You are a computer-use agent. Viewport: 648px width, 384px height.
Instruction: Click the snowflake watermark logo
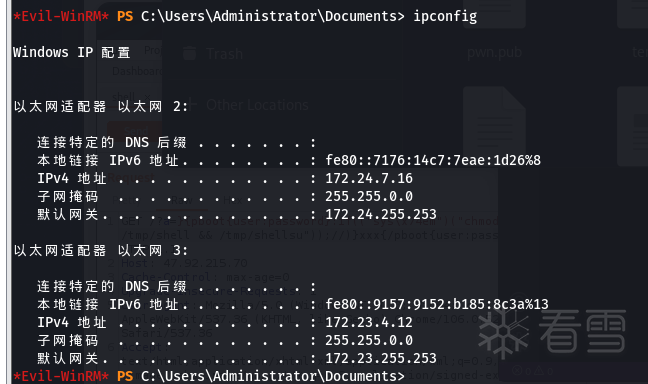coord(503,332)
